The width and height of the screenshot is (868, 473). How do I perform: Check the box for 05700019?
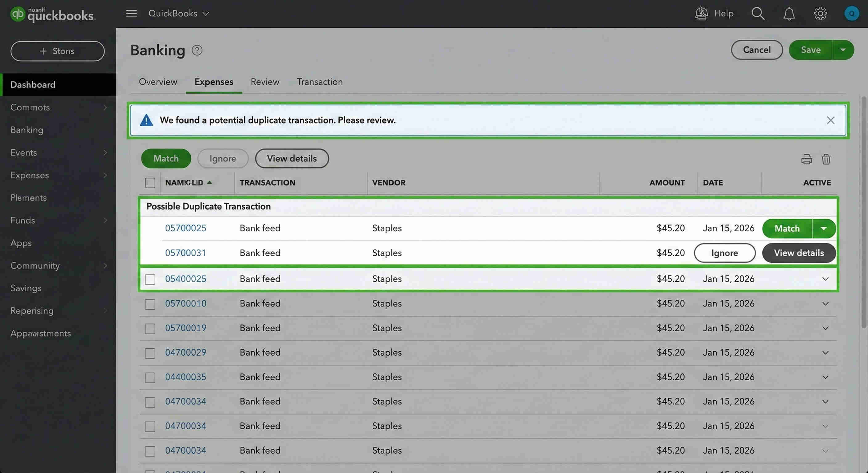[150, 329]
